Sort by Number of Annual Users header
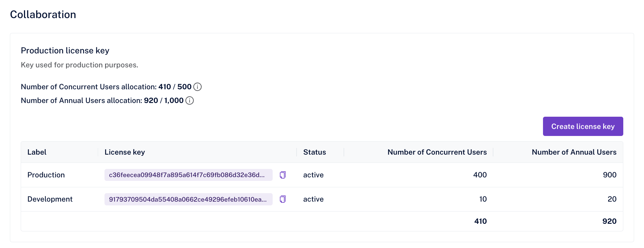The image size is (644, 248). (x=574, y=152)
